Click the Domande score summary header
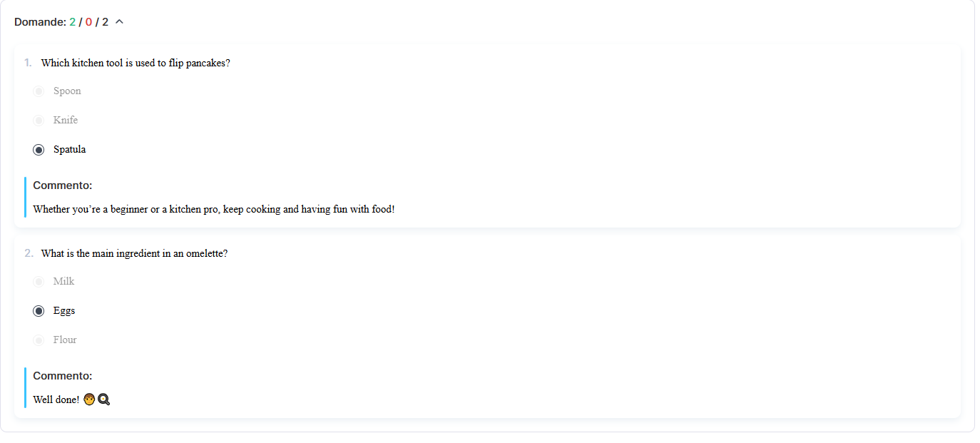 click(x=61, y=22)
